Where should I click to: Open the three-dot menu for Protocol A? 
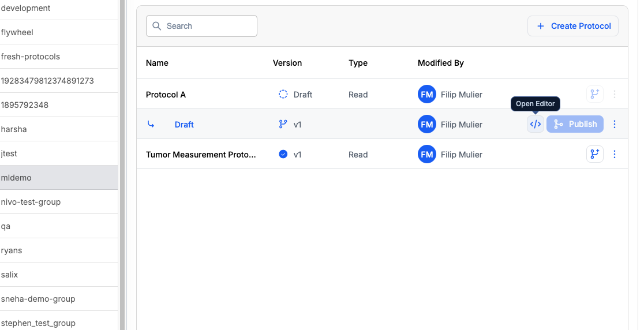coord(615,94)
